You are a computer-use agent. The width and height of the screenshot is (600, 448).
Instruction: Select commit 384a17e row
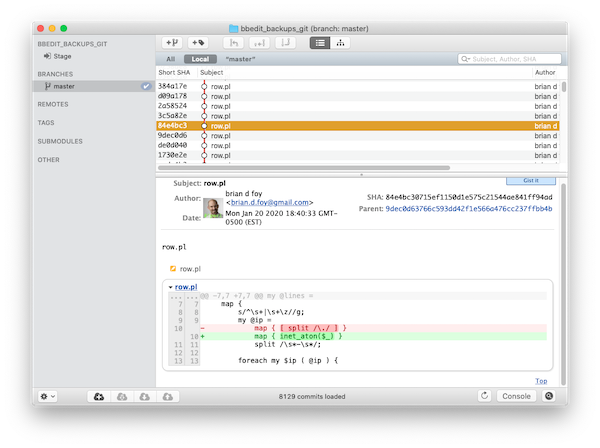coord(358,86)
